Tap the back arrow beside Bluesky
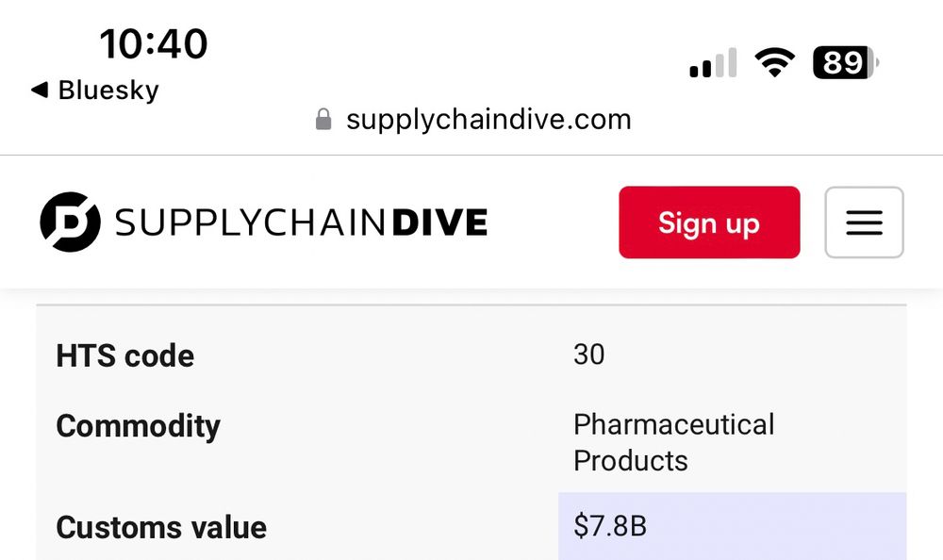943x560 pixels. [39, 91]
